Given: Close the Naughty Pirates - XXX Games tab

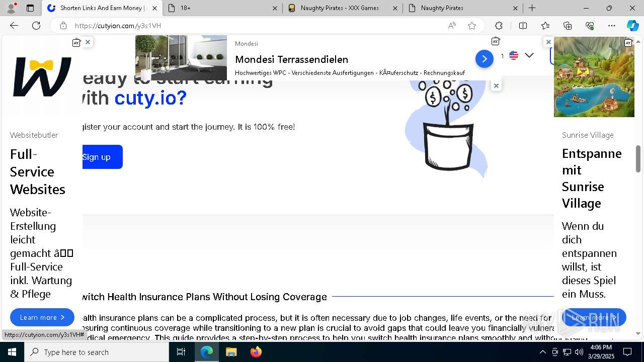Looking at the screenshot, I should [395, 8].
